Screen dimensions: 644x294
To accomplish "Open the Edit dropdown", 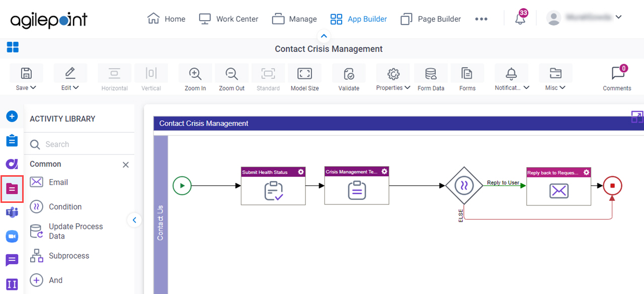I will [70, 79].
